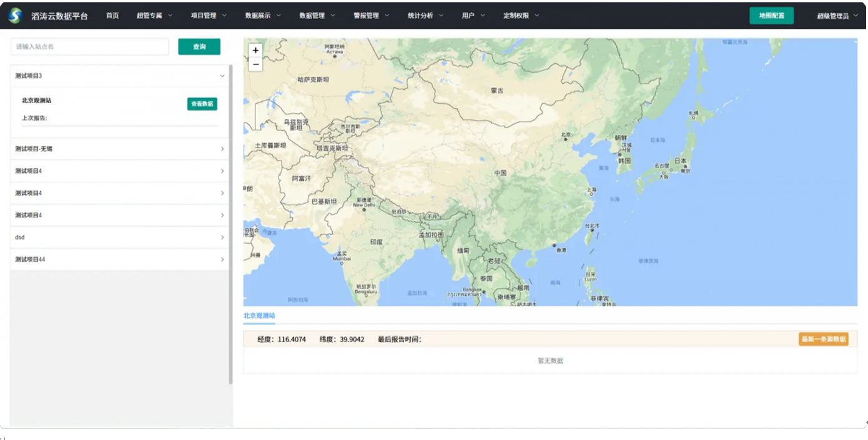The width and height of the screenshot is (868, 440).
Task: Open the 超级管理员 account dropdown
Action: pos(837,16)
